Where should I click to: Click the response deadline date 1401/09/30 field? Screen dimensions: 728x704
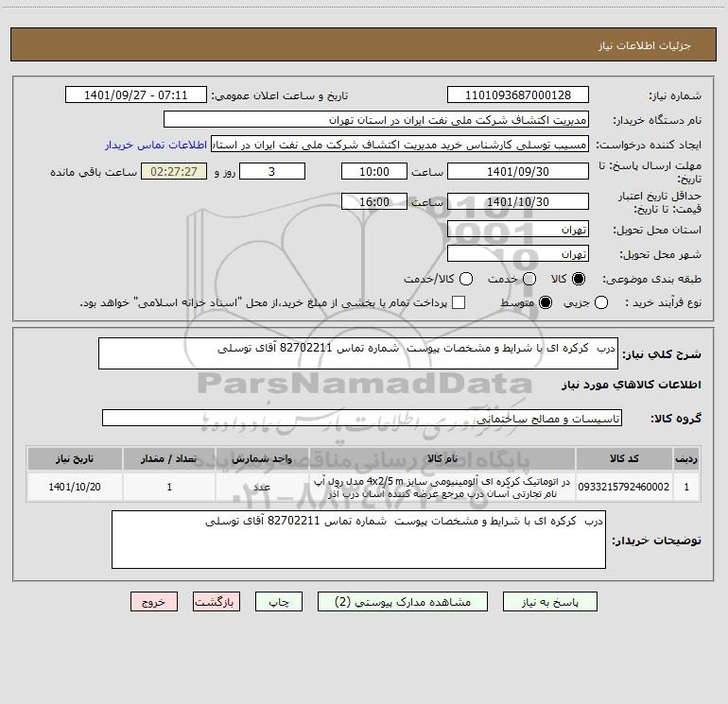518,171
